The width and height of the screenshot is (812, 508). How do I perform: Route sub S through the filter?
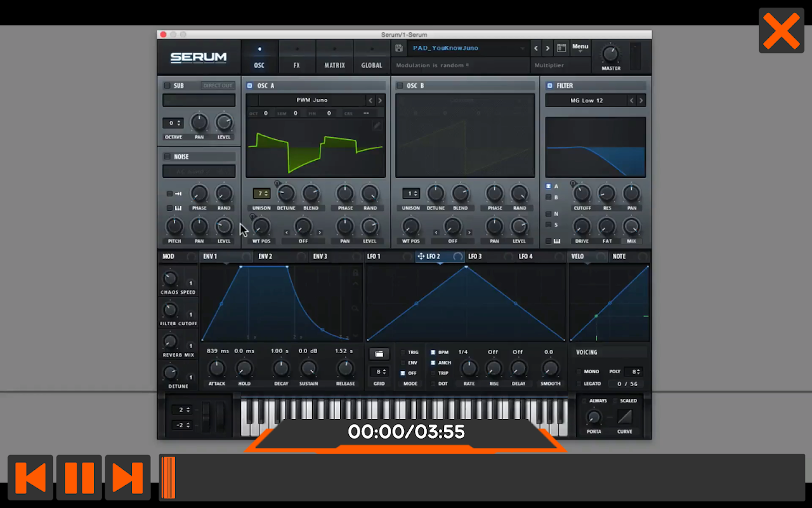pyautogui.click(x=549, y=225)
